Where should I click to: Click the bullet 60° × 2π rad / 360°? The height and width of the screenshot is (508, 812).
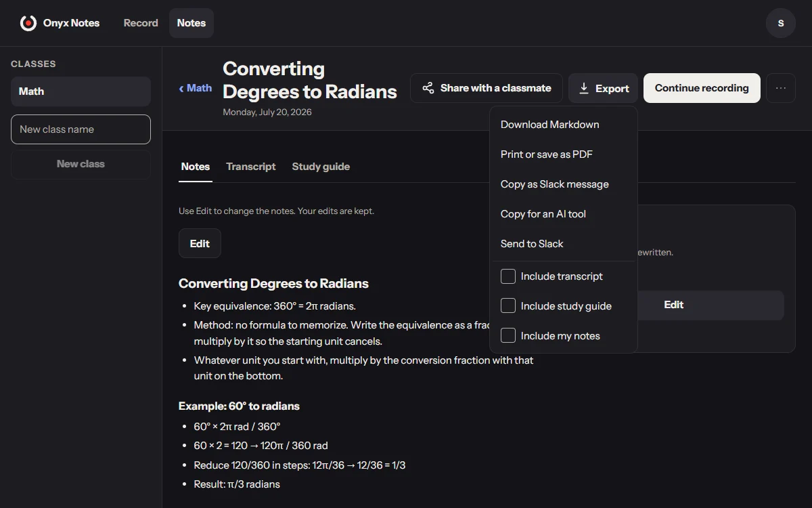coord(237,427)
